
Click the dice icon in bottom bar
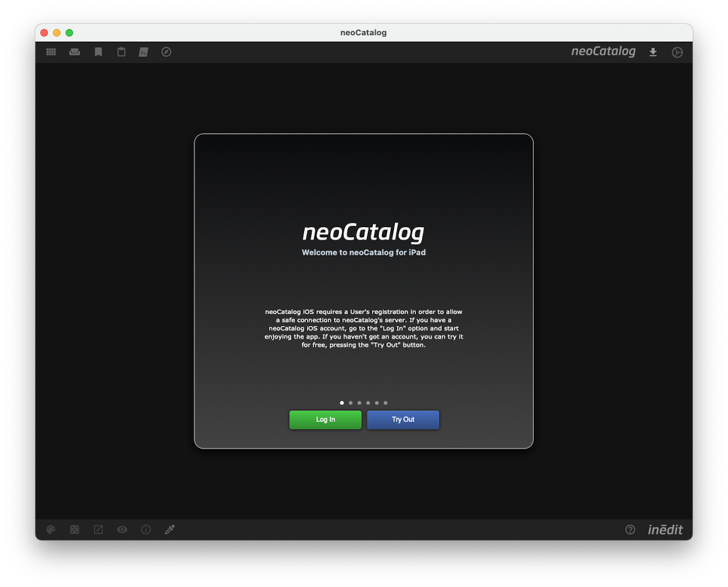(74, 530)
